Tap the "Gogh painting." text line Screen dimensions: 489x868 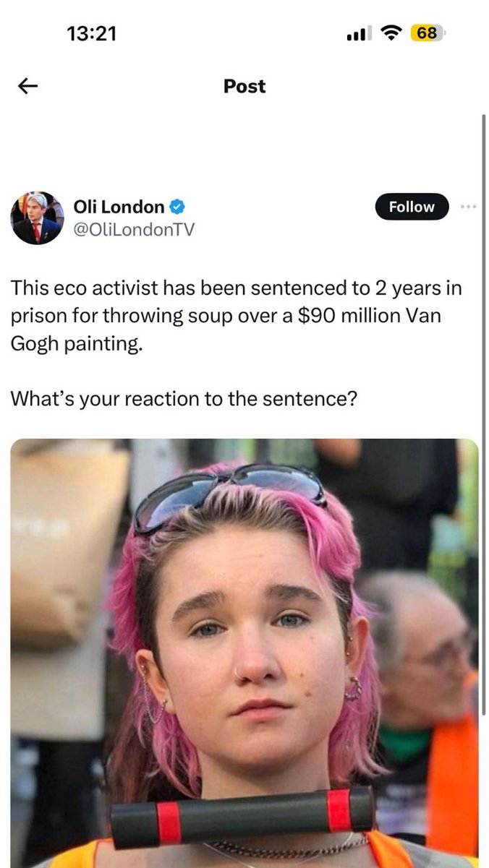pos(77,343)
